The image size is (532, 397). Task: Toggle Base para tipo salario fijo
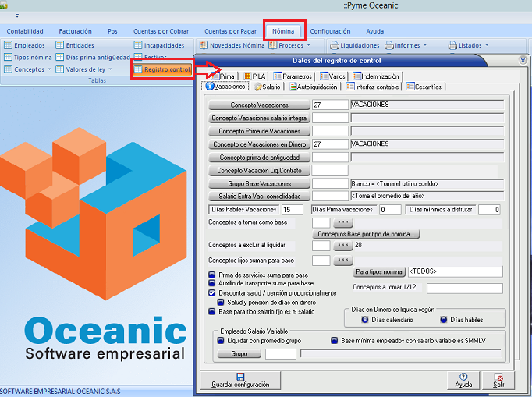(212, 311)
